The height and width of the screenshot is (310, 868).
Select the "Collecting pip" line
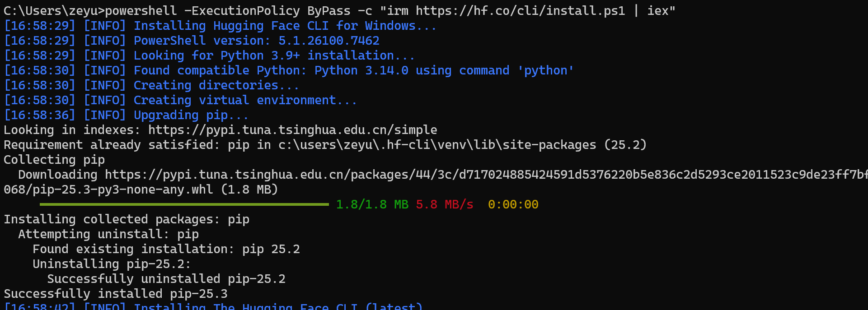(x=54, y=160)
